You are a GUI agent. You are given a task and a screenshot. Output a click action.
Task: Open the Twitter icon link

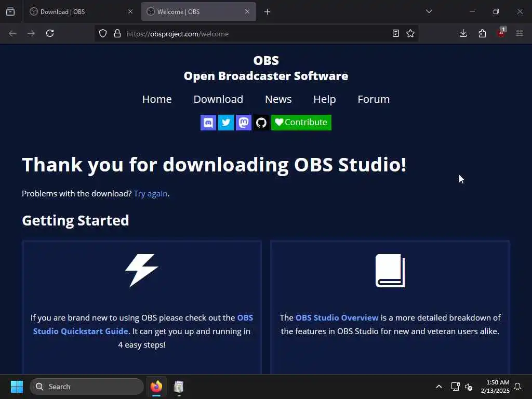(225, 123)
